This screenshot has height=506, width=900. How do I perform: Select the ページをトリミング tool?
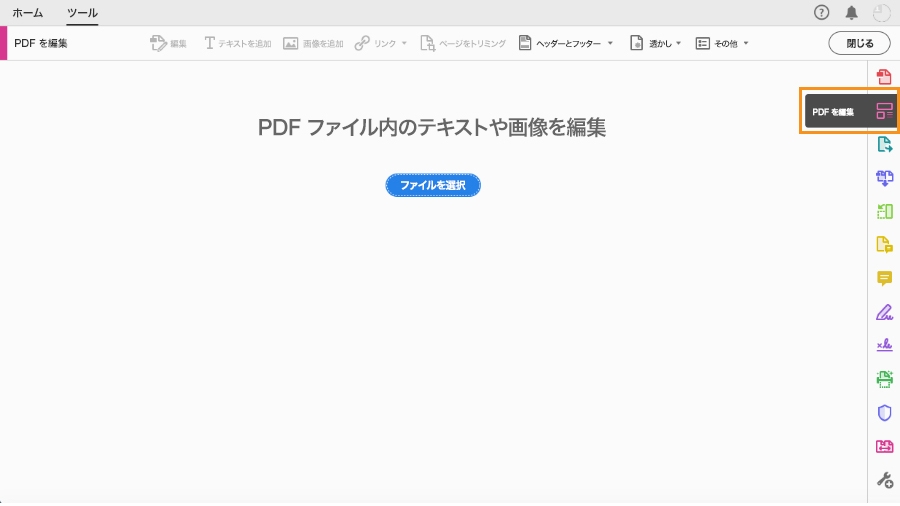tap(463, 43)
